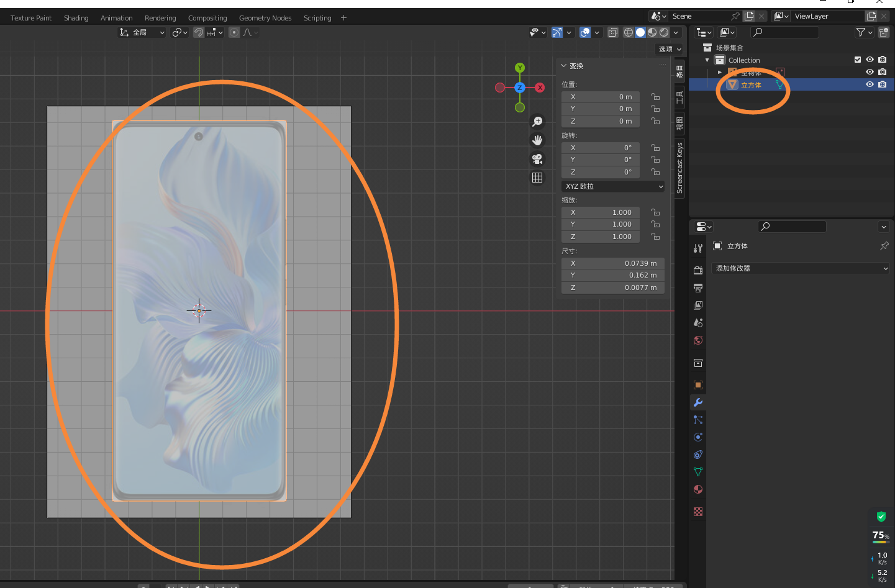
Task: Hide 立方体 object with eye icon
Action: coord(870,84)
